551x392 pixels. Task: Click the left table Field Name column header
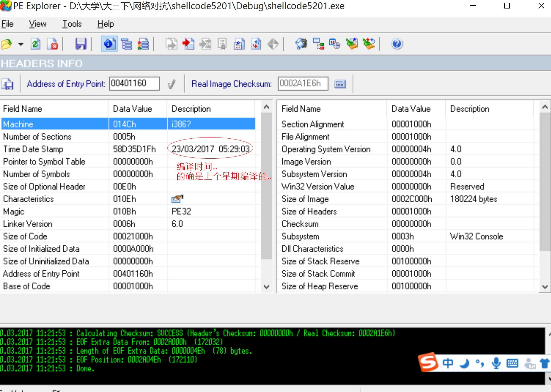tap(55, 109)
